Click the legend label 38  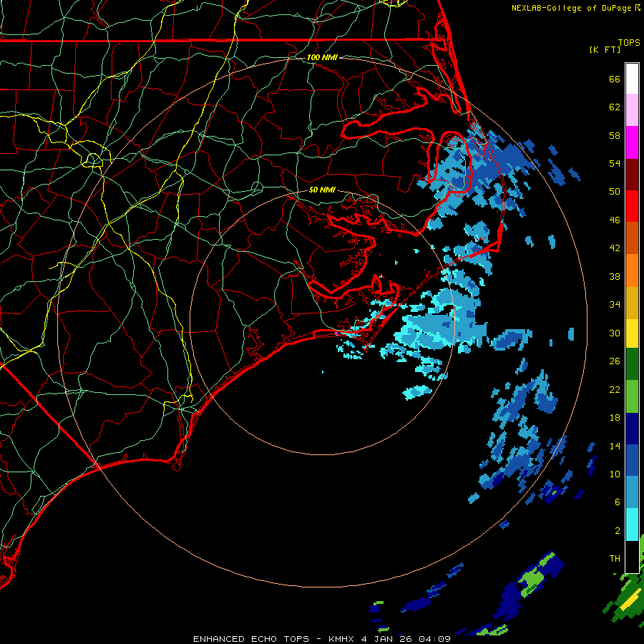tap(615, 276)
